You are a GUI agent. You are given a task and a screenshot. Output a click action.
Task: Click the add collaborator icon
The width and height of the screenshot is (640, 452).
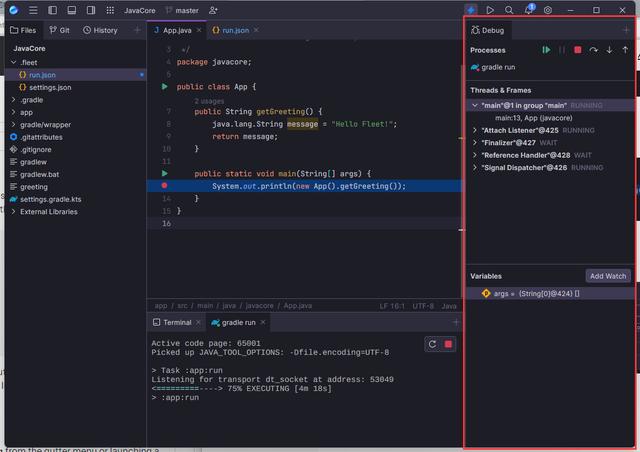point(213,11)
